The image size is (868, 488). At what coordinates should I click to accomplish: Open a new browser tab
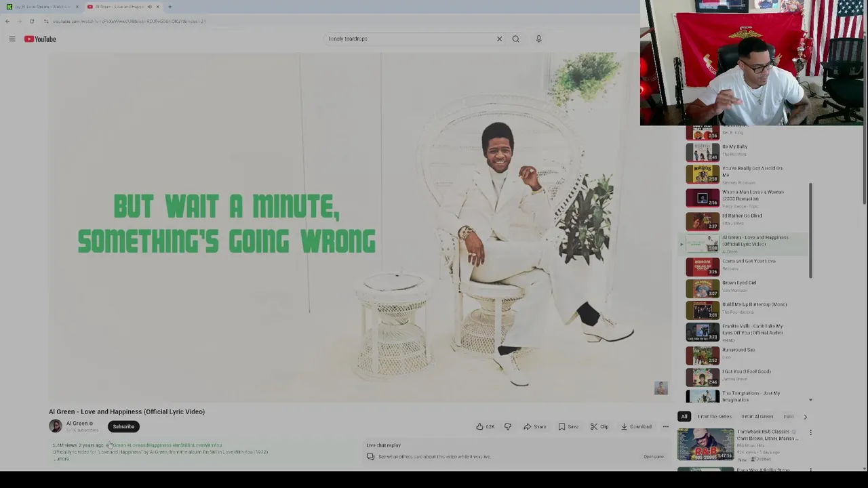tap(170, 7)
